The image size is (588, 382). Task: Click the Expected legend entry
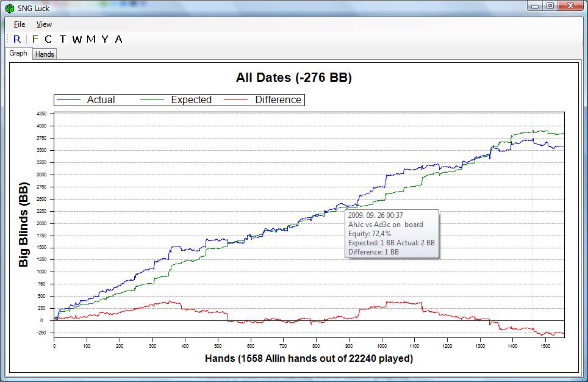(x=192, y=100)
